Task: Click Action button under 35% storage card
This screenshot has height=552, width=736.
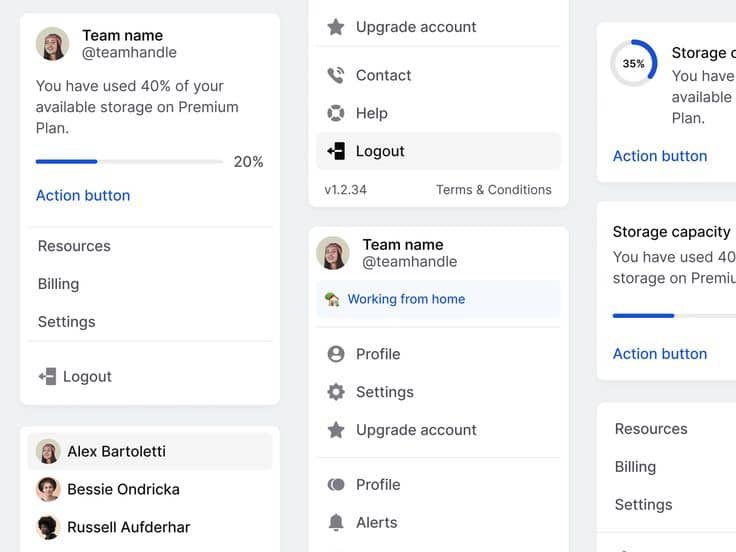Action: (660, 156)
